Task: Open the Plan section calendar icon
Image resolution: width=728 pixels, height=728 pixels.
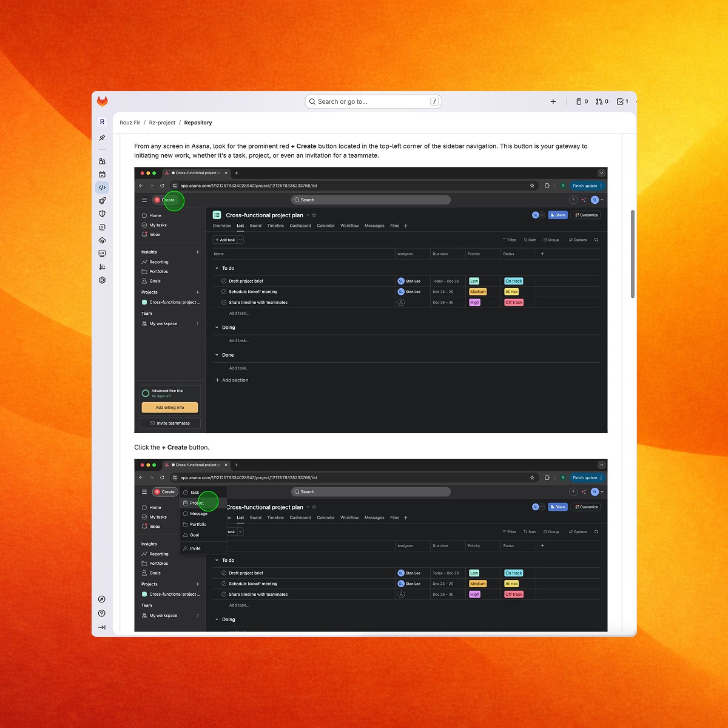Action: [102, 174]
